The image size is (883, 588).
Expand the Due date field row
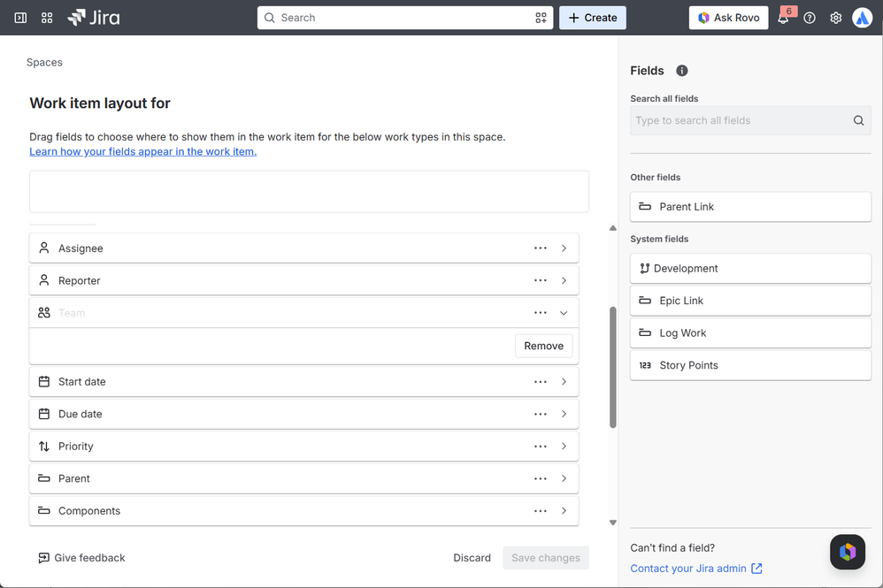[x=564, y=414]
